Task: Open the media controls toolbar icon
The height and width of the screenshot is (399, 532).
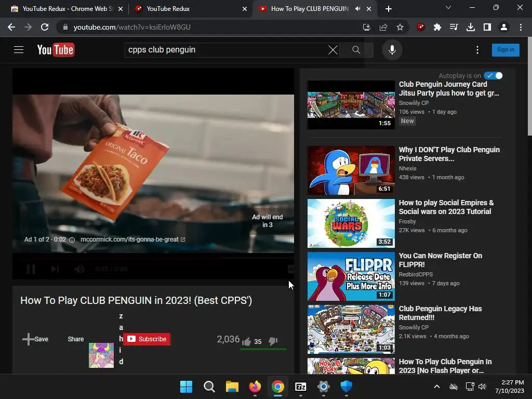Action: pyautogui.click(x=454, y=27)
